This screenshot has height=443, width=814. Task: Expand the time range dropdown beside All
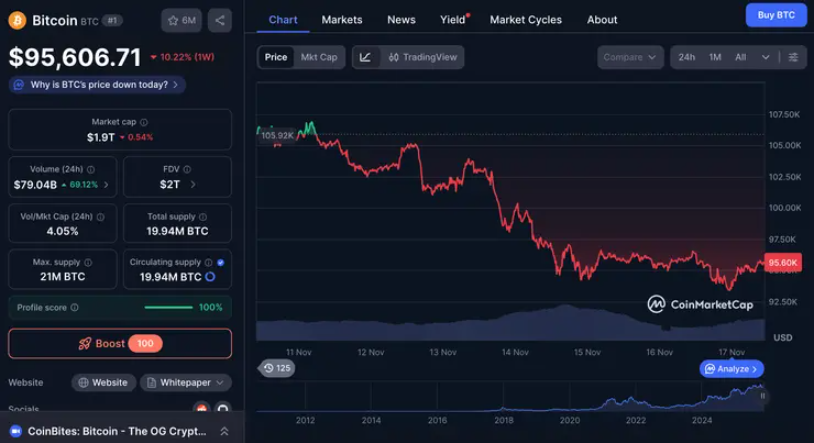[766, 57]
